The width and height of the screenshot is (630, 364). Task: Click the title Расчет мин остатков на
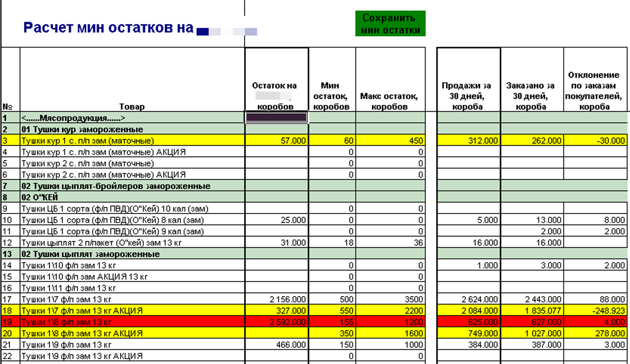109,28
